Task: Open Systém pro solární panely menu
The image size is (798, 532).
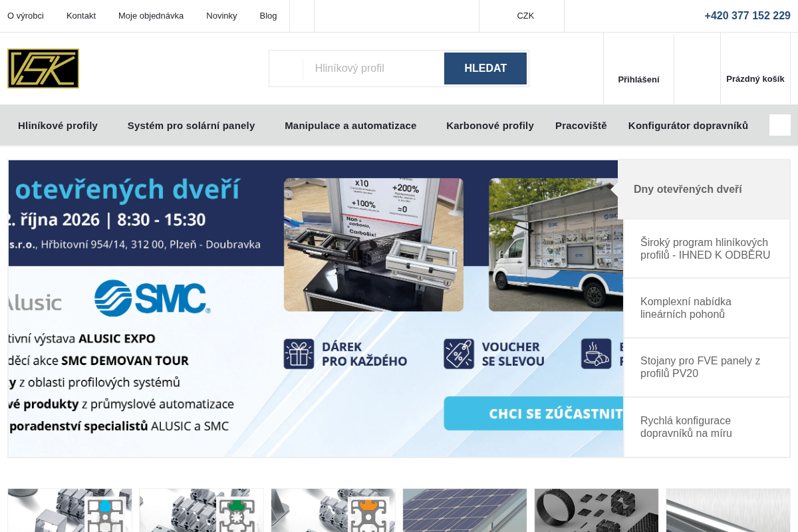Action: [192, 125]
